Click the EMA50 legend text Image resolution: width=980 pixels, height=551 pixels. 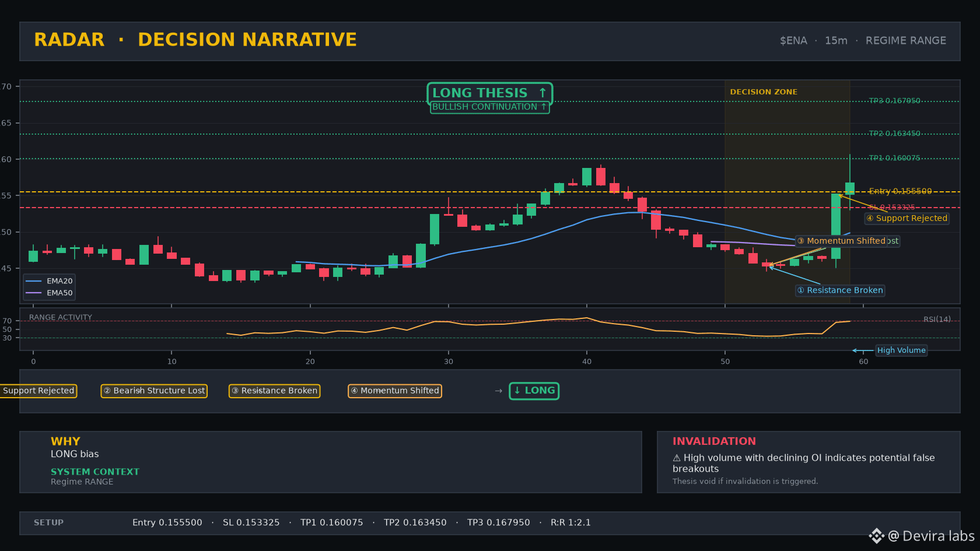click(x=60, y=293)
